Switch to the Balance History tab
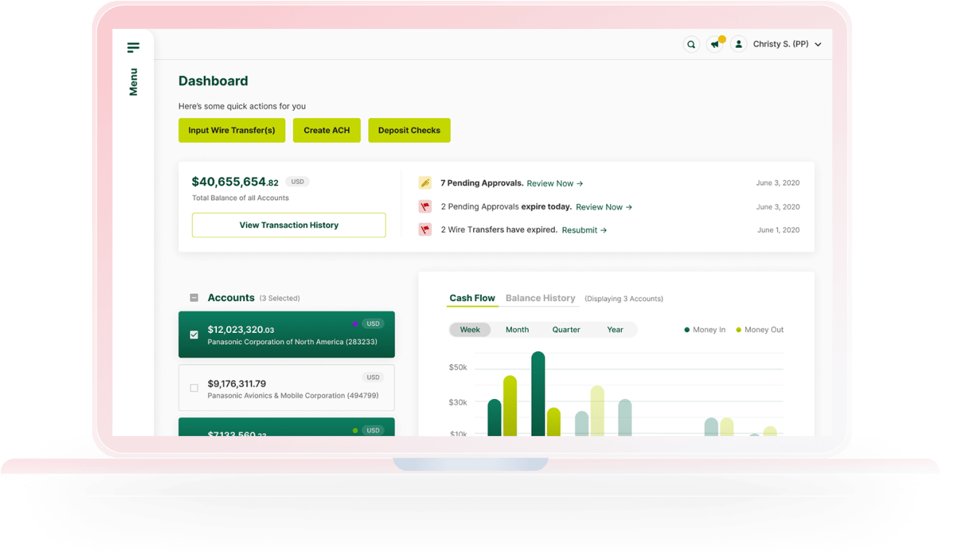 (540, 298)
